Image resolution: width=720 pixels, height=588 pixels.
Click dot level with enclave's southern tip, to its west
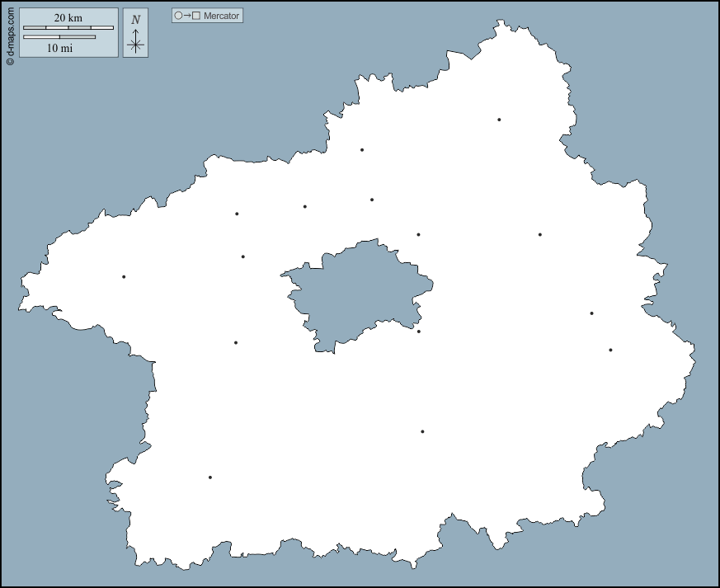tap(236, 343)
